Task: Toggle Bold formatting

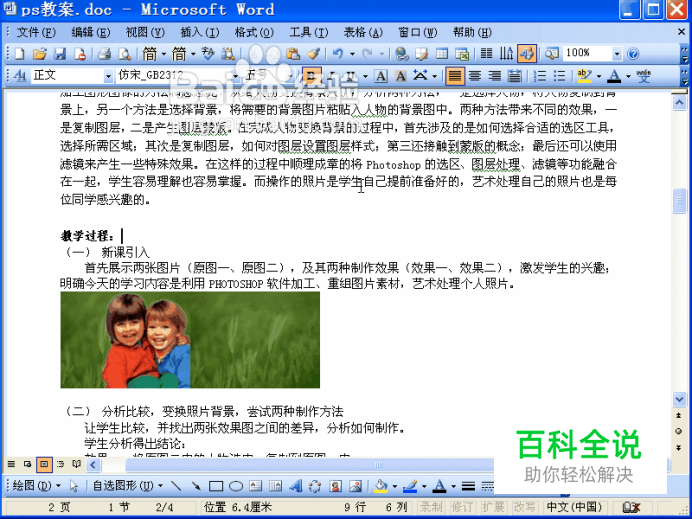Action: (311, 76)
